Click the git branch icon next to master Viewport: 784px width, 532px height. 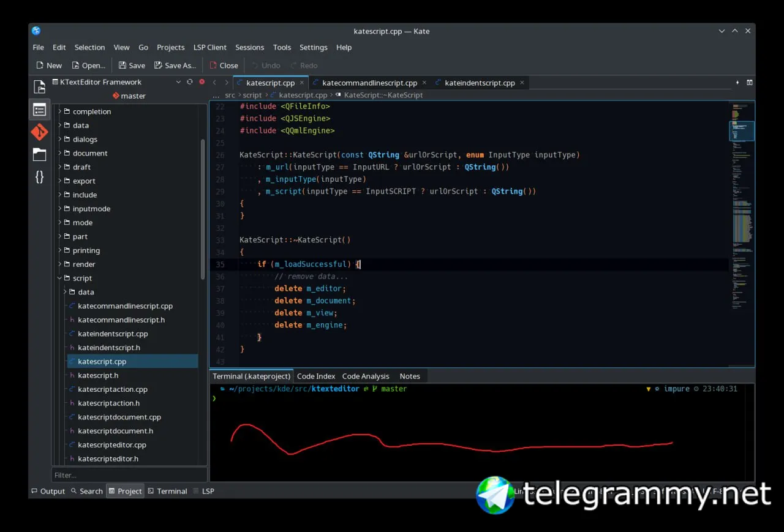coord(116,96)
